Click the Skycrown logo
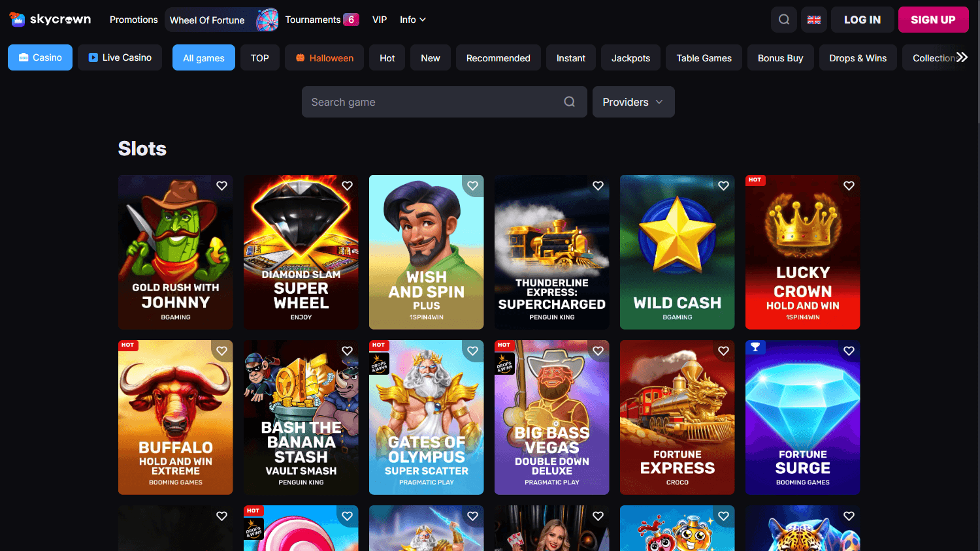Screen dimensions: 980x551 tap(50, 20)
